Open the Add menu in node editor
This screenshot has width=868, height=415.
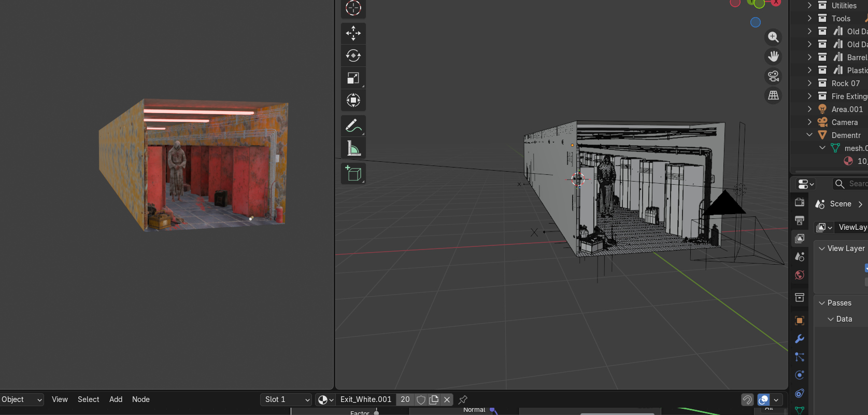pyautogui.click(x=116, y=399)
